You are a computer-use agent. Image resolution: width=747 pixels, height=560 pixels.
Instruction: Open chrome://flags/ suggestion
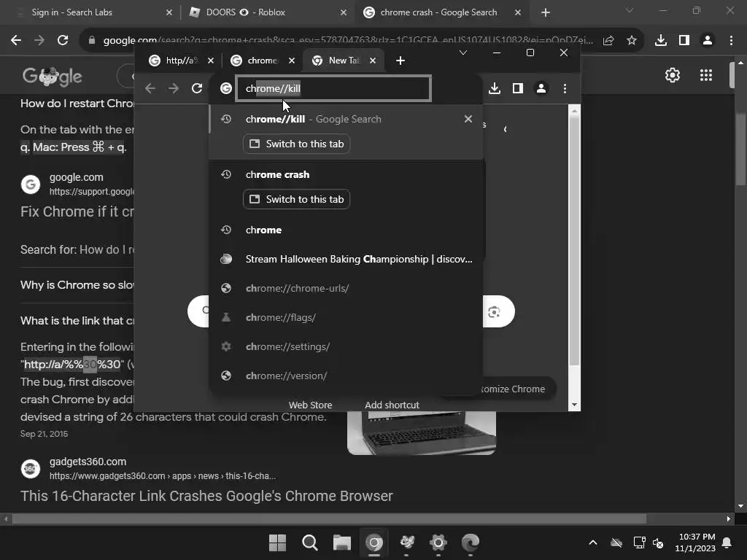tap(347, 317)
